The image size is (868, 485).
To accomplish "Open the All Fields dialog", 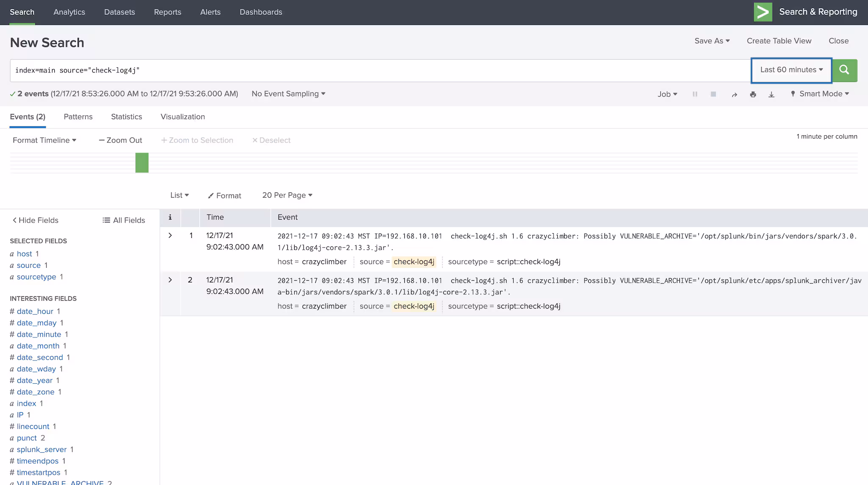I will 124,220.
